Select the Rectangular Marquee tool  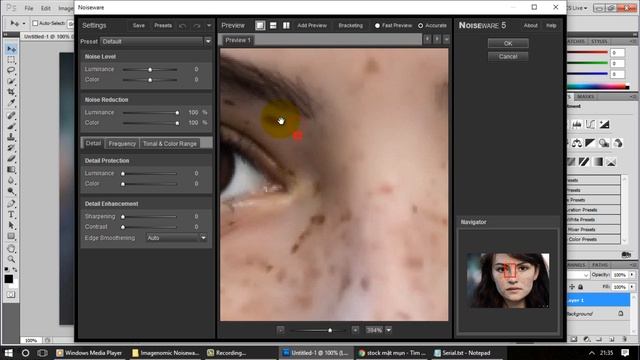tap(11, 60)
